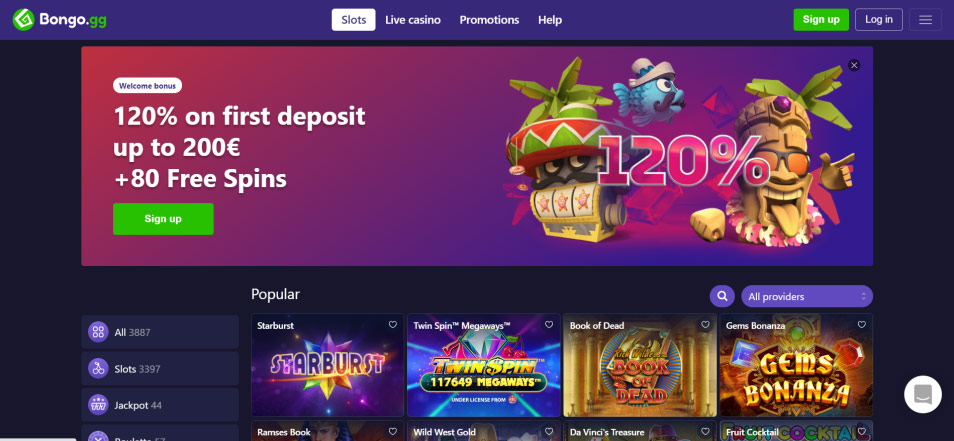
Task: Close the welcome bonus banner
Action: 854,65
